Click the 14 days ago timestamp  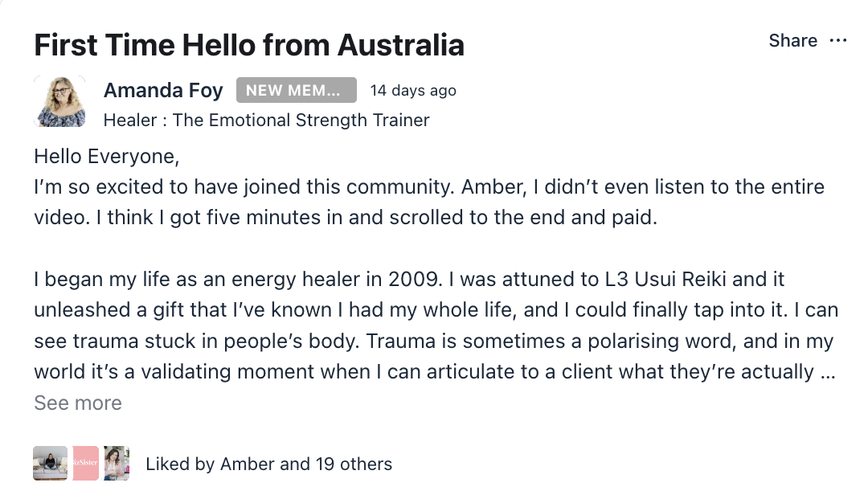pos(413,91)
